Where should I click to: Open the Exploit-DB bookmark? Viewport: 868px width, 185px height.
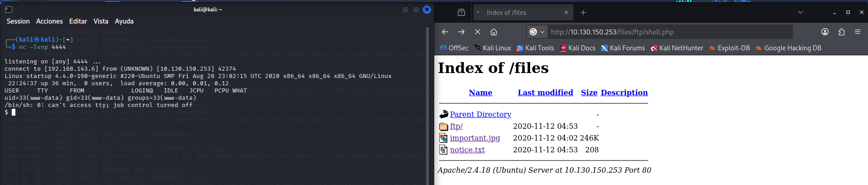[730, 48]
